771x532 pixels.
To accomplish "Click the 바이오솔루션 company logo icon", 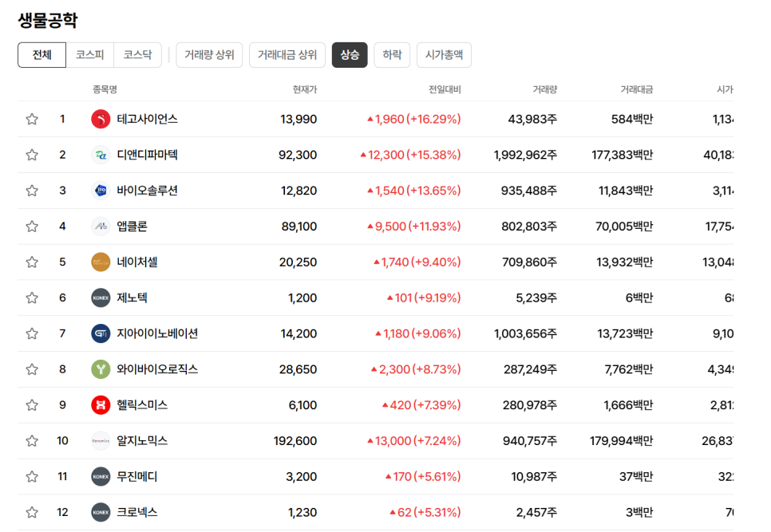I will pos(101,191).
